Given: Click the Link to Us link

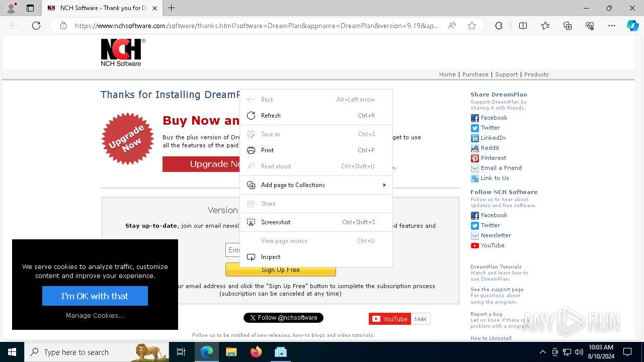Looking at the screenshot, I should pos(490,178).
